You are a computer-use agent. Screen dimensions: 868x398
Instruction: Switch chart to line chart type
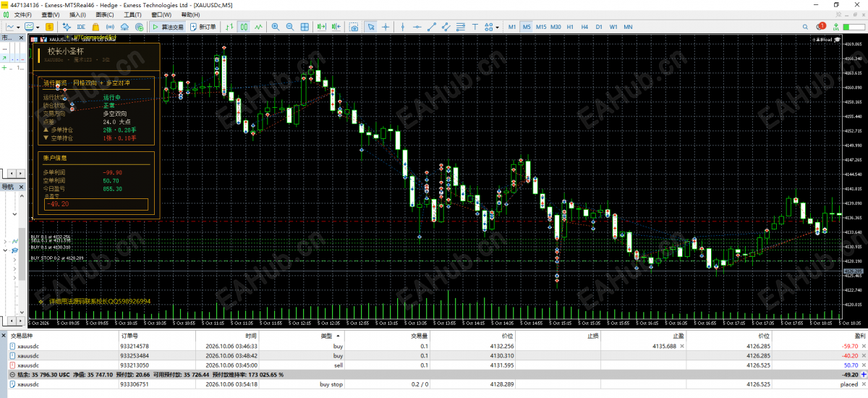(x=259, y=27)
